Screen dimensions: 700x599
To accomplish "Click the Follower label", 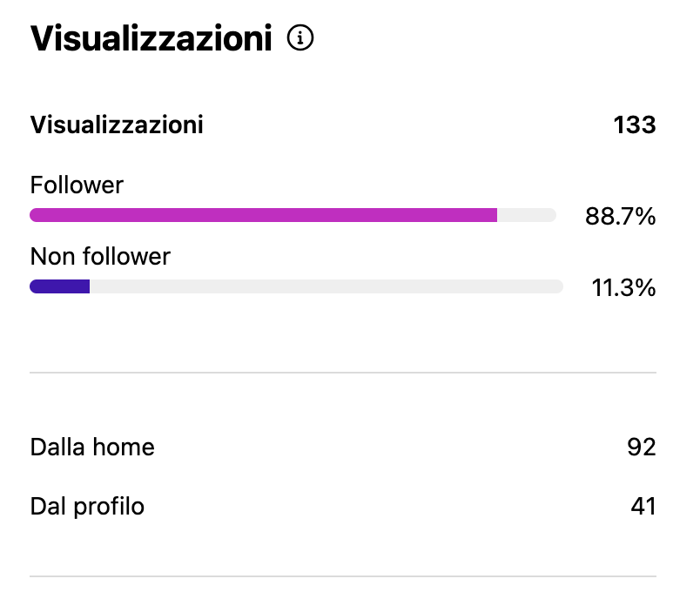I will coord(77,185).
